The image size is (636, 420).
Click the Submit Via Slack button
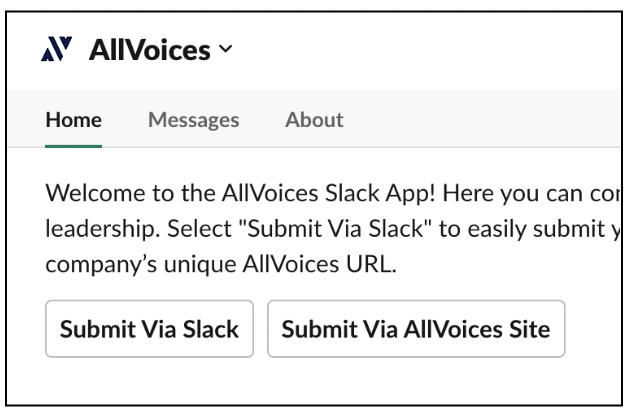(x=149, y=329)
